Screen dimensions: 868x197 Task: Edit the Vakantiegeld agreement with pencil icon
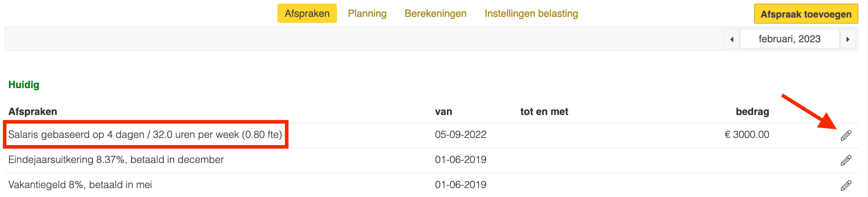(x=846, y=186)
